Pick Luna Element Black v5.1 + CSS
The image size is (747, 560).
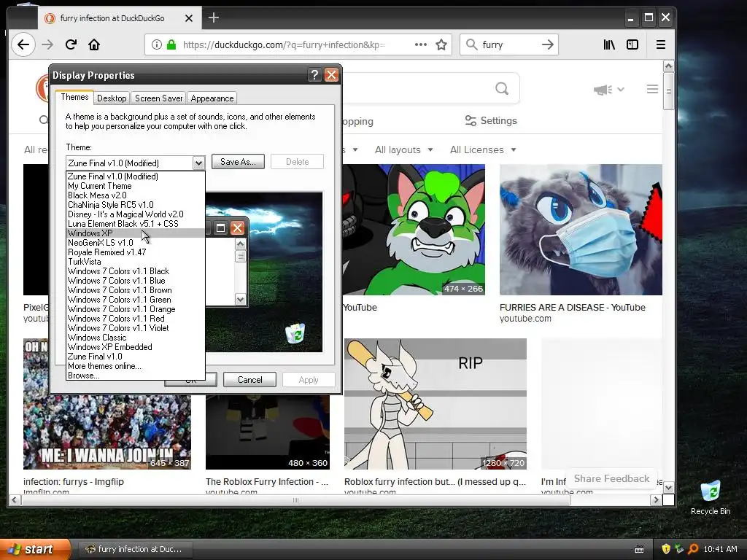[136, 224]
